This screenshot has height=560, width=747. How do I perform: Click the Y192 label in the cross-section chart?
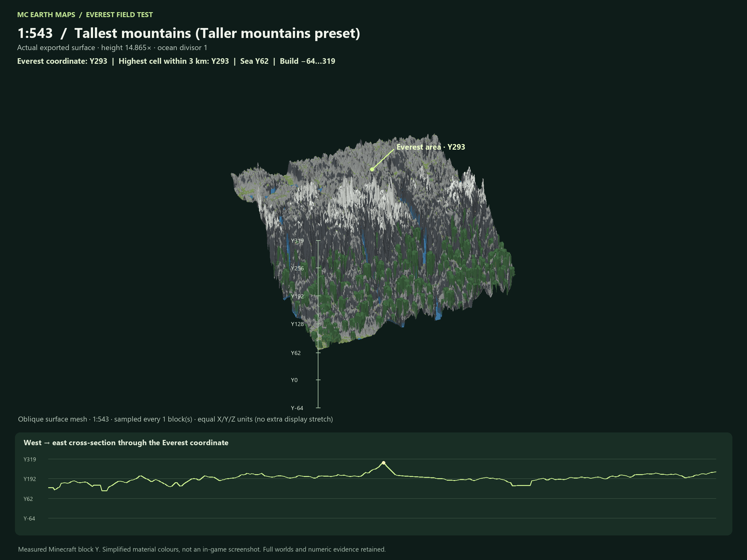(30, 479)
